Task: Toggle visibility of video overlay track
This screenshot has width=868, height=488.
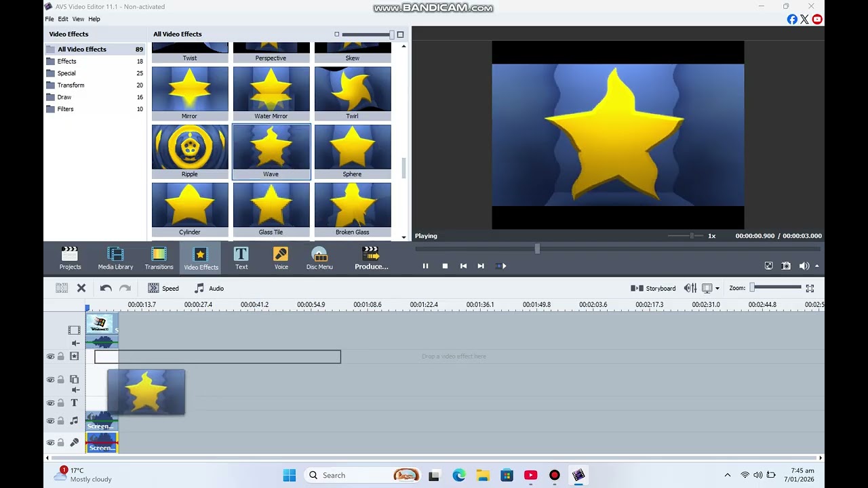Action: 50,380
